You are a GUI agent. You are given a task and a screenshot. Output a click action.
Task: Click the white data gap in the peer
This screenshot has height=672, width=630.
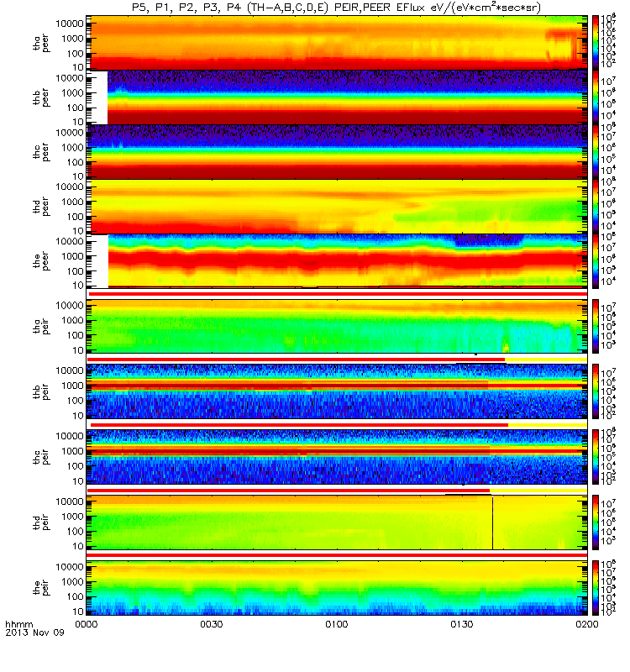point(98,261)
